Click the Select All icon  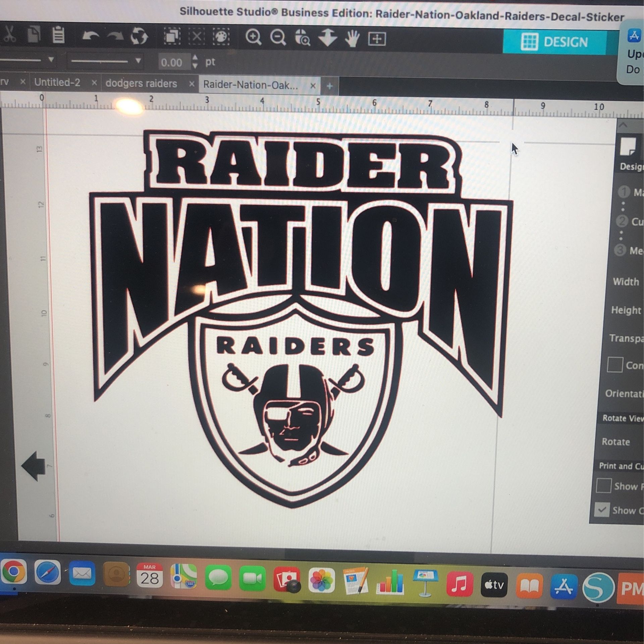(172, 36)
